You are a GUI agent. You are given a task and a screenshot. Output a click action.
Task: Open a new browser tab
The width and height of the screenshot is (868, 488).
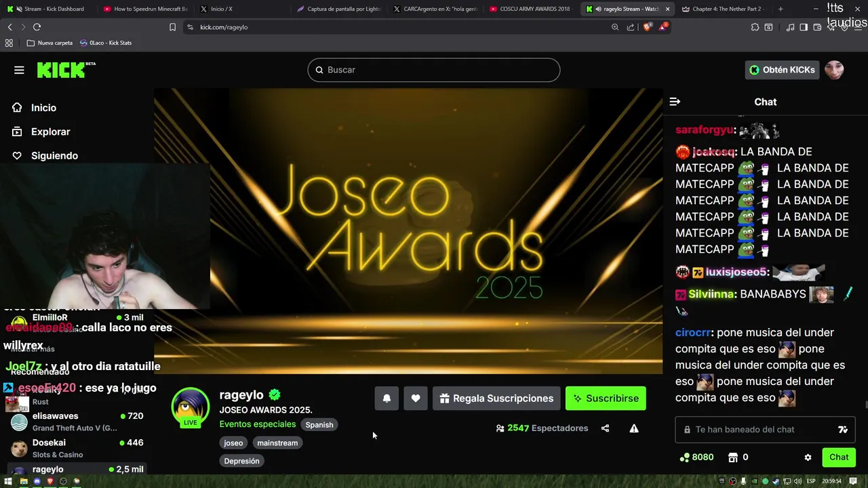point(781,9)
